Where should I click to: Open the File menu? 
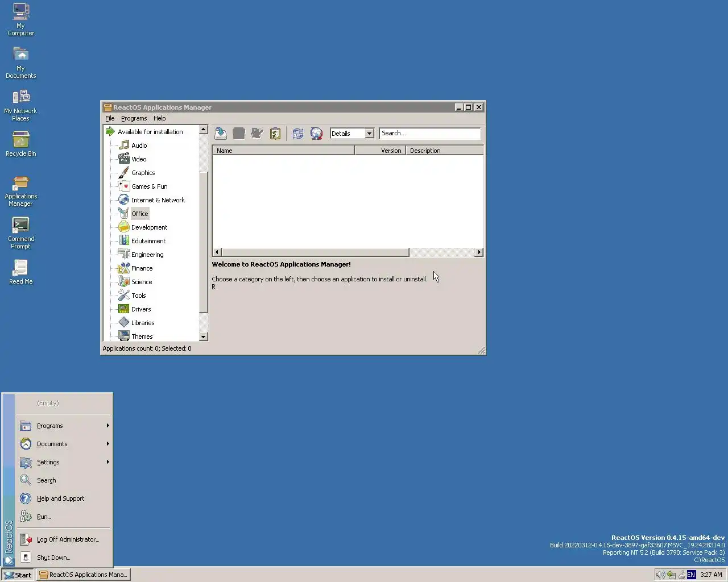click(x=110, y=118)
